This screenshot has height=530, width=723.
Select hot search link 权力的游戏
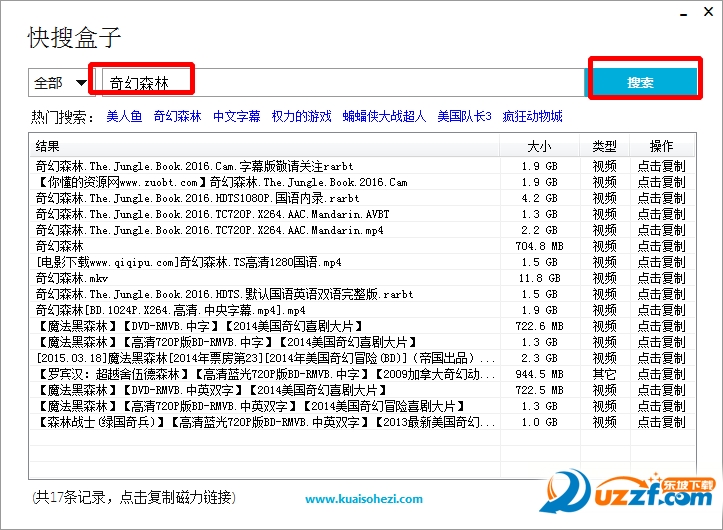302,116
